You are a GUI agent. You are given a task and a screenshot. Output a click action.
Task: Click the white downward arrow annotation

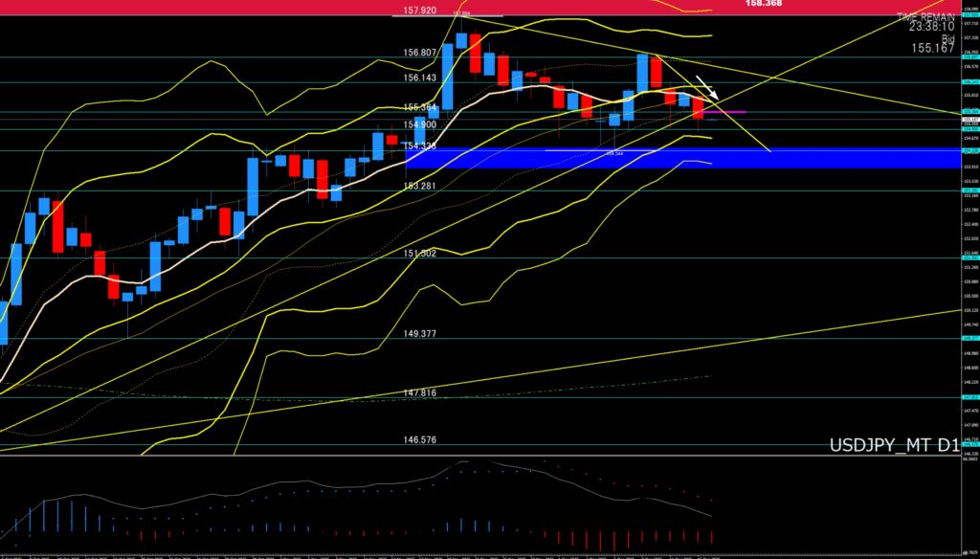[x=704, y=87]
